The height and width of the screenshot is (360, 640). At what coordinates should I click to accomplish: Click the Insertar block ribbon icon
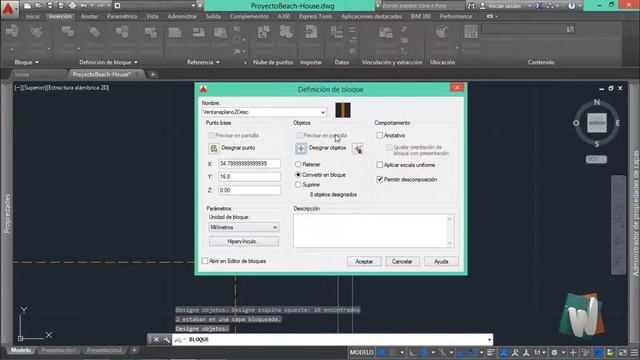(x=12, y=32)
